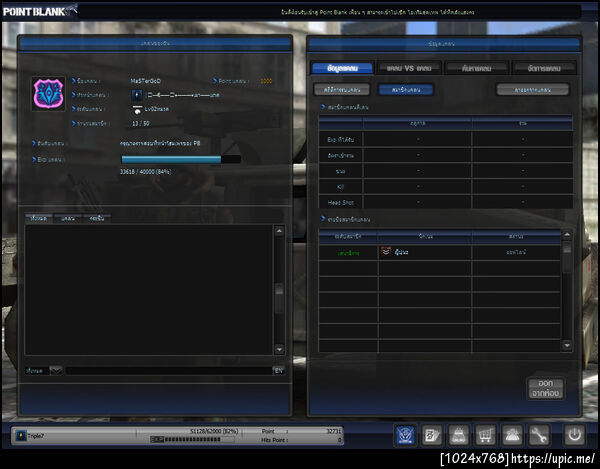Open the clan emblem menu icon
The height and width of the screenshot is (469, 600).
click(405, 435)
